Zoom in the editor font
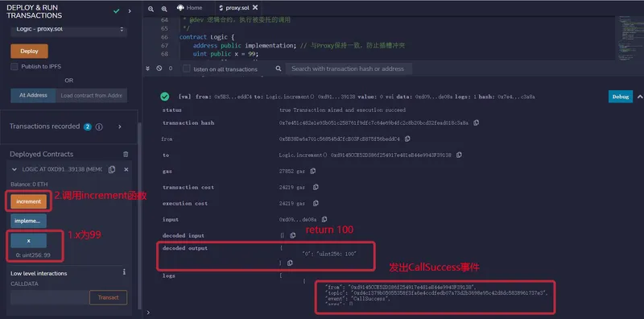This screenshot has width=644, height=319. (164, 8)
